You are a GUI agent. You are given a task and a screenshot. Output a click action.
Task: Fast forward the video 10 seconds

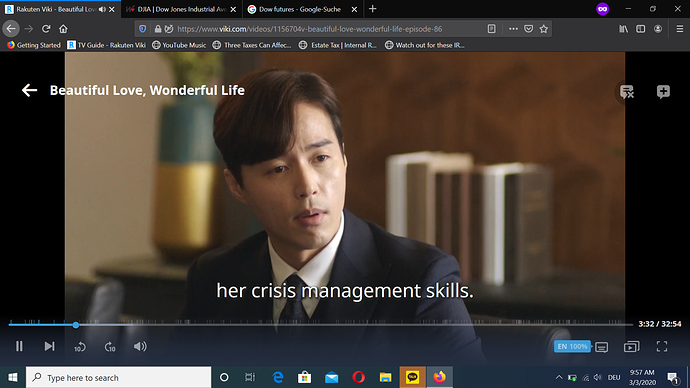(x=110, y=347)
